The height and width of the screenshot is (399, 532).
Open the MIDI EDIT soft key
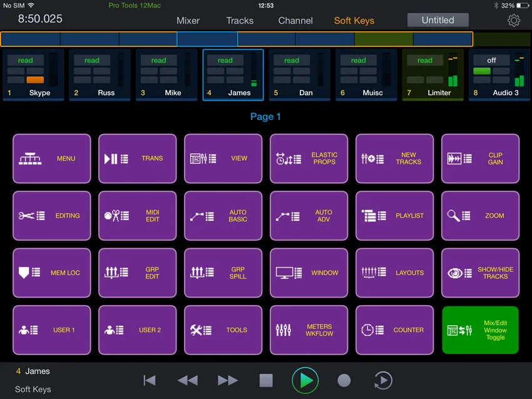138,216
